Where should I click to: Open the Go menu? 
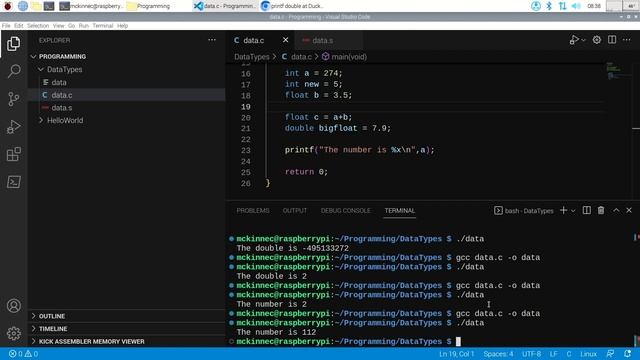tap(71, 26)
